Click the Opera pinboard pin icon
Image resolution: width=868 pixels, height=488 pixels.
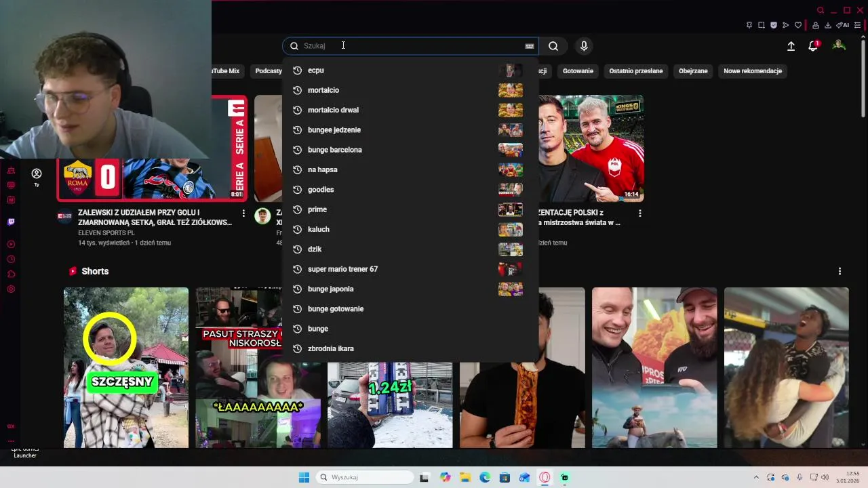click(x=749, y=25)
